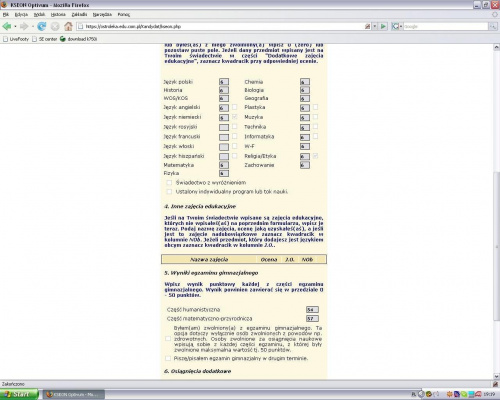Viewport: 500px width, 400px height.
Task: Click the Forward navigation arrow
Action: pos(24,26)
